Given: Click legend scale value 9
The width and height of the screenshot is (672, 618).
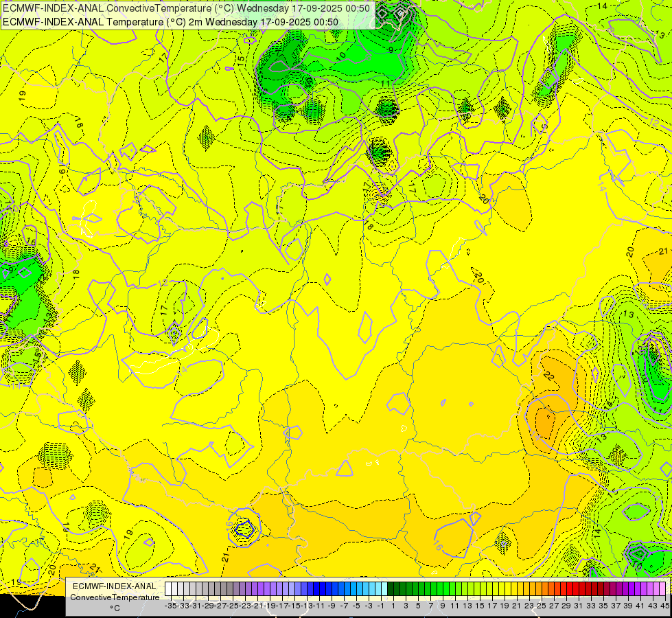Looking at the screenshot, I should (x=443, y=606).
